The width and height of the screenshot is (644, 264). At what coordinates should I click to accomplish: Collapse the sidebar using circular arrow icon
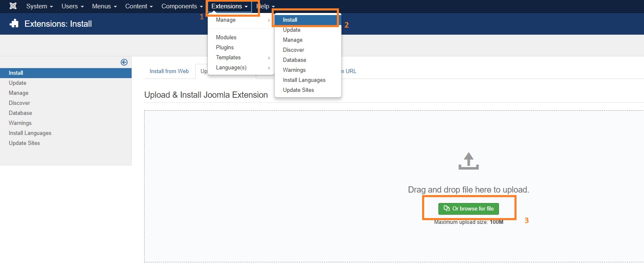click(x=124, y=62)
